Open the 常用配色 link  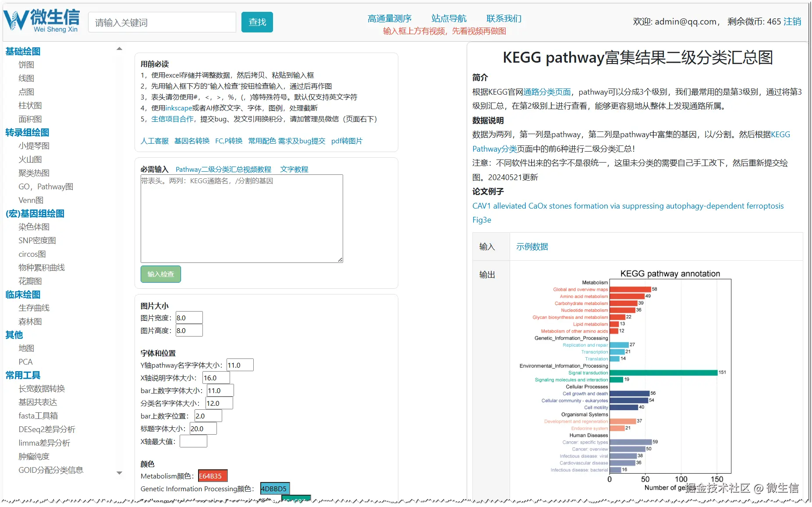(x=262, y=141)
